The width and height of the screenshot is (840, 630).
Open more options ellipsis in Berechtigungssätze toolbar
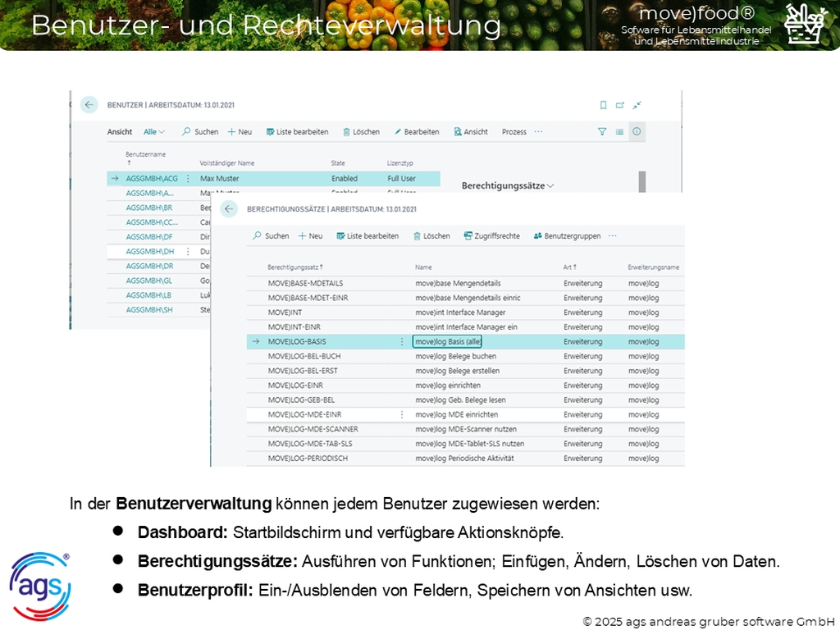(x=613, y=235)
